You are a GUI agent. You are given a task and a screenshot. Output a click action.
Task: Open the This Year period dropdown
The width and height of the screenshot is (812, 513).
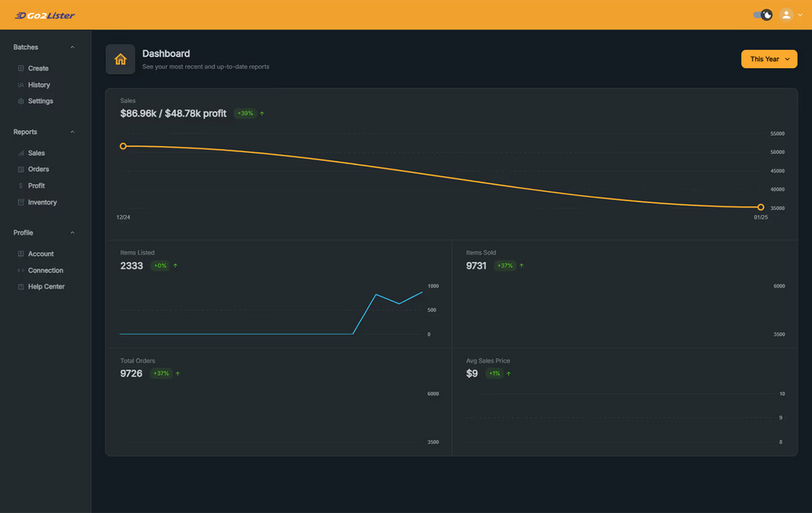[768, 59]
